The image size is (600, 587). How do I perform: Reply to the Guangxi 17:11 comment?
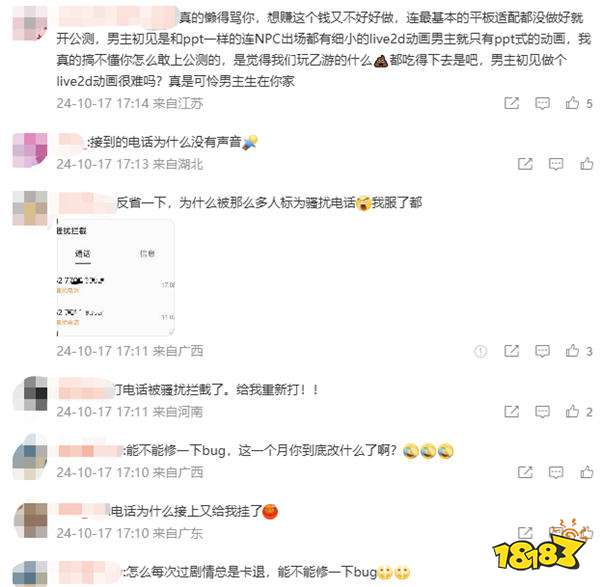click(x=542, y=351)
